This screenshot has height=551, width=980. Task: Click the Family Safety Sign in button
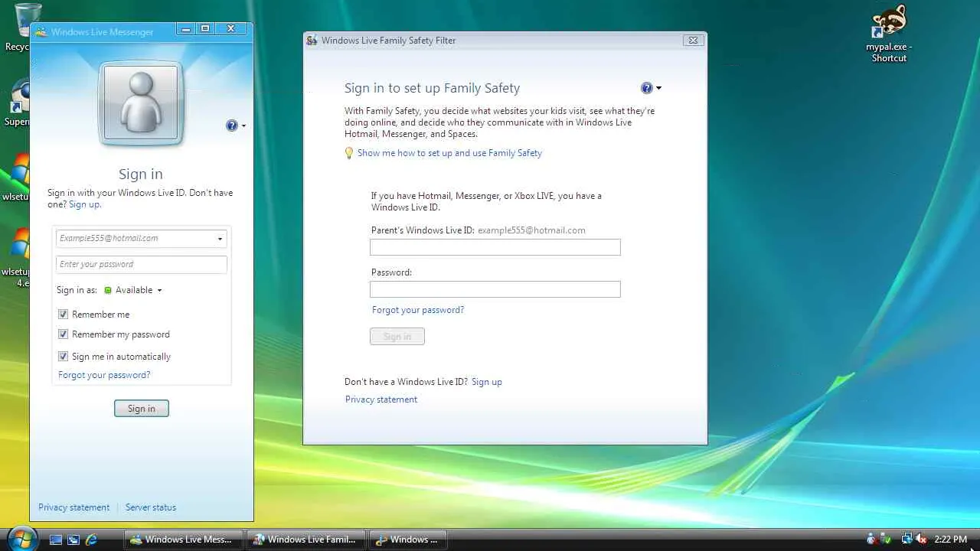pos(397,337)
